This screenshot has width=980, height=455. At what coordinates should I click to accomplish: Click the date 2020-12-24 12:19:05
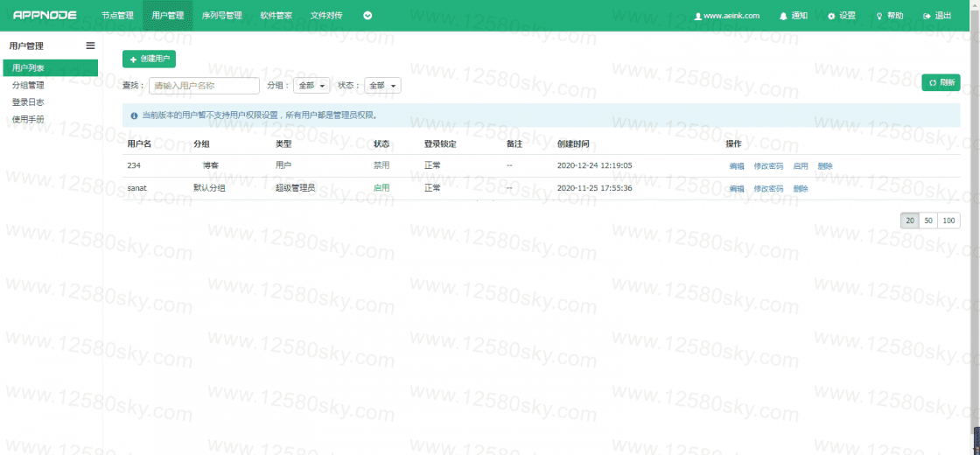(x=594, y=165)
